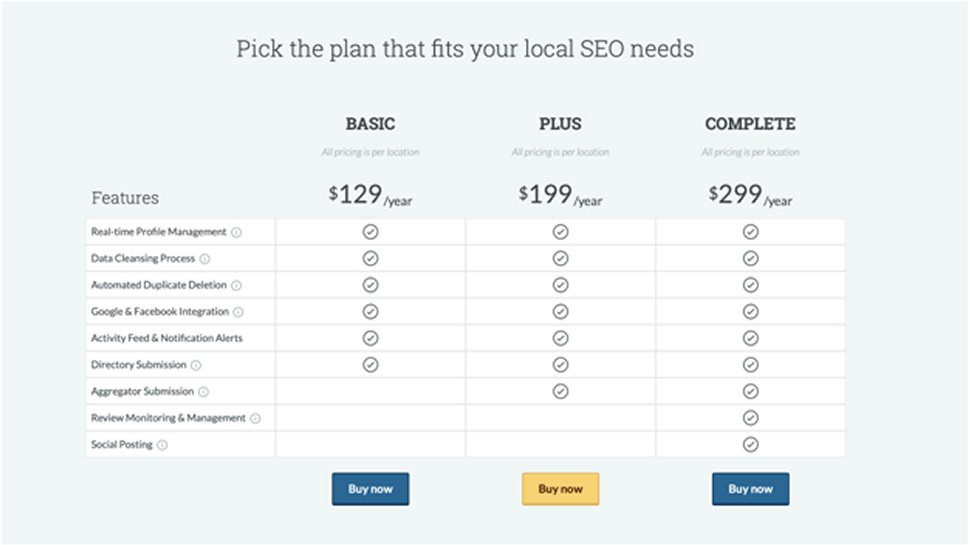
Task: Click the Activity Feed & Notification Alerts row label
Action: point(167,338)
